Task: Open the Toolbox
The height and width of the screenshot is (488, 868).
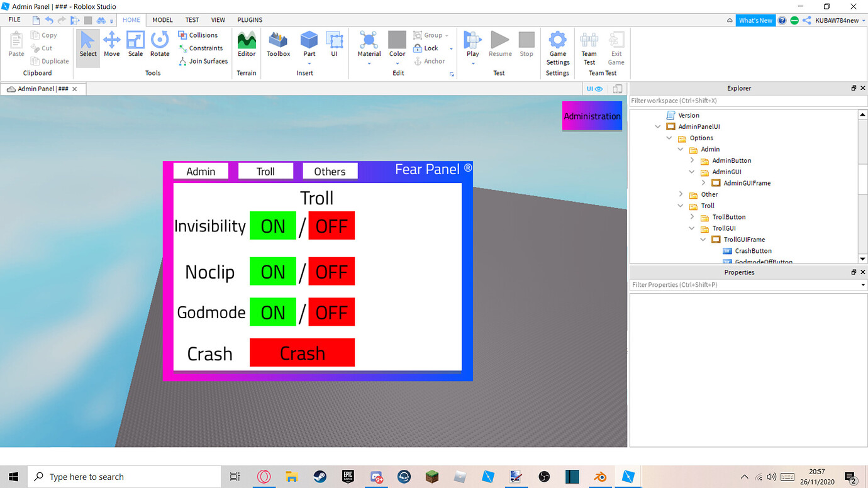Action: tap(278, 45)
